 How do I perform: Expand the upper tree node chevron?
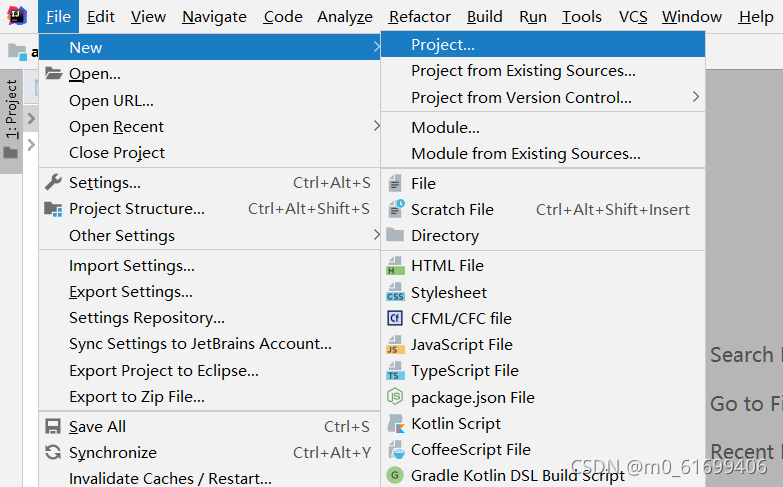coord(31,118)
